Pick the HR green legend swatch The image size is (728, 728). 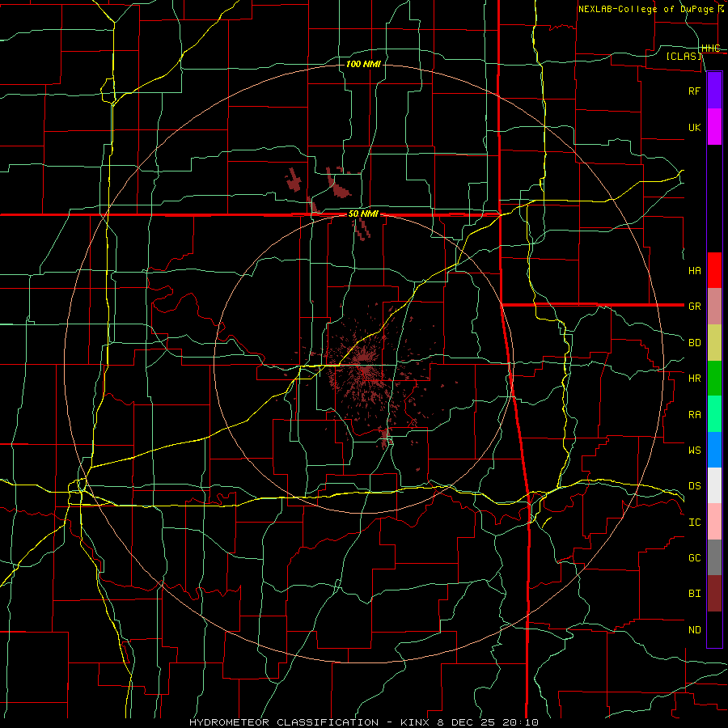point(714,379)
